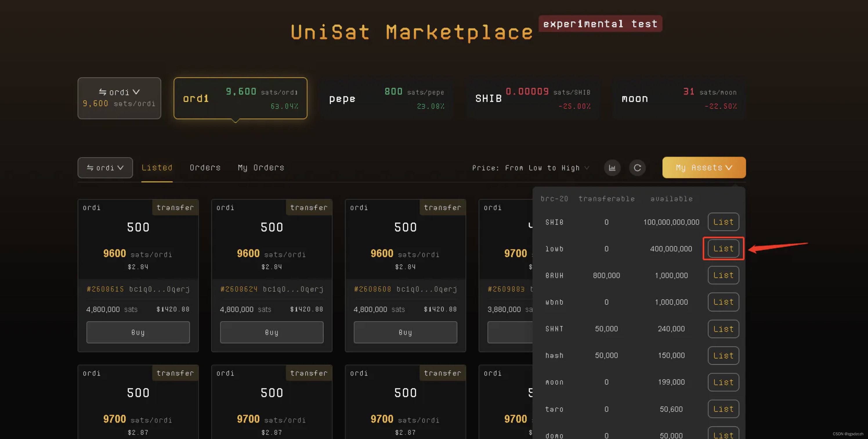Click SHNT available balance 240,000
The width and height of the screenshot is (868, 439).
[x=671, y=329]
